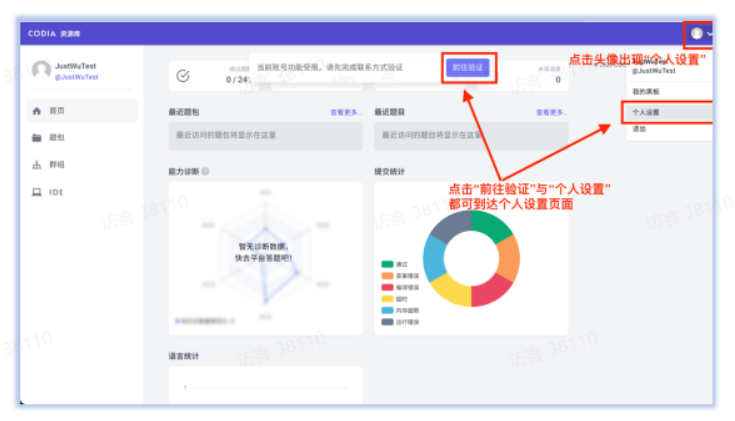Click the folder icon for 题包
735x421 pixels.
37,137
